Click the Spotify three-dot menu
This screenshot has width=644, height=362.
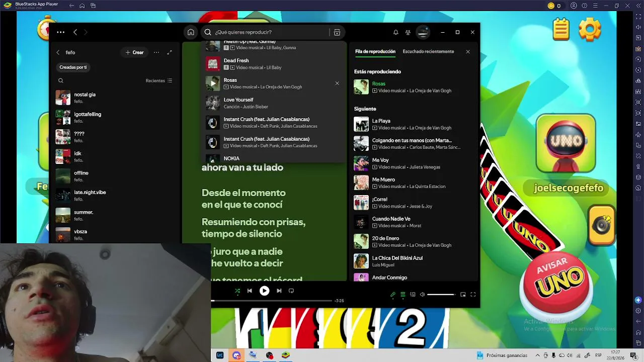coord(61,32)
